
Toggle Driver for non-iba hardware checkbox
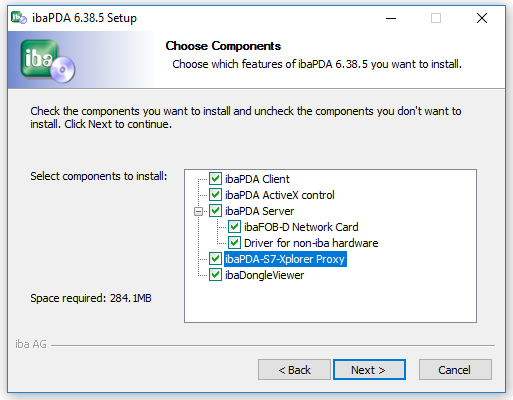[x=234, y=243]
